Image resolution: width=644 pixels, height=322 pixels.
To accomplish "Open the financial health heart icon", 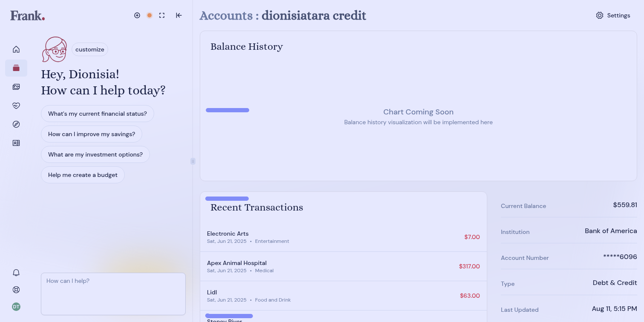I will point(16,105).
